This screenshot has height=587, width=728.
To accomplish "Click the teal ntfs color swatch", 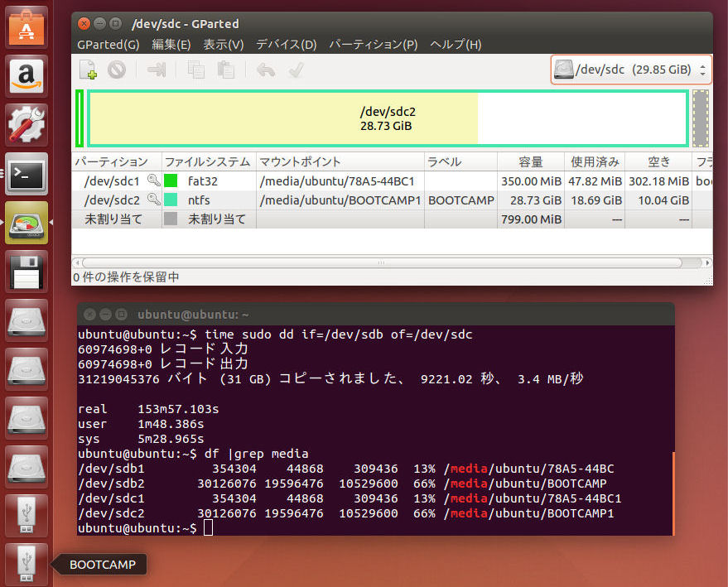I will (171, 200).
